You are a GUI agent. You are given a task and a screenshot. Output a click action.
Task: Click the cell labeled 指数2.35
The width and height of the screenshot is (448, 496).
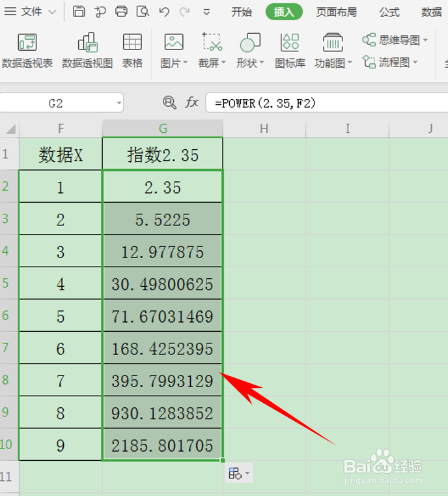(x=163, y=154)
